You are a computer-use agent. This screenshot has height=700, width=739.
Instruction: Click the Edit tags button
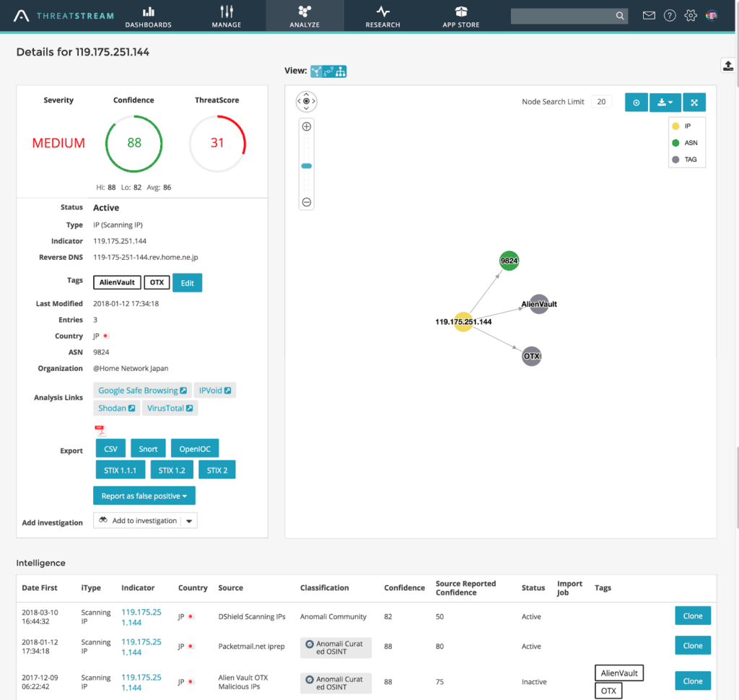pos(187,283)
